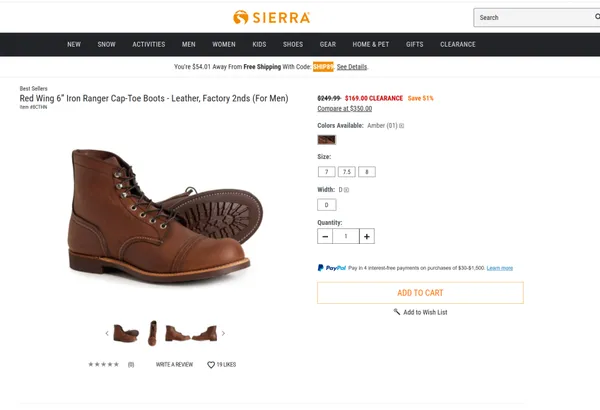
Task: Increase quantity with plus button
Action: (367, 237)
